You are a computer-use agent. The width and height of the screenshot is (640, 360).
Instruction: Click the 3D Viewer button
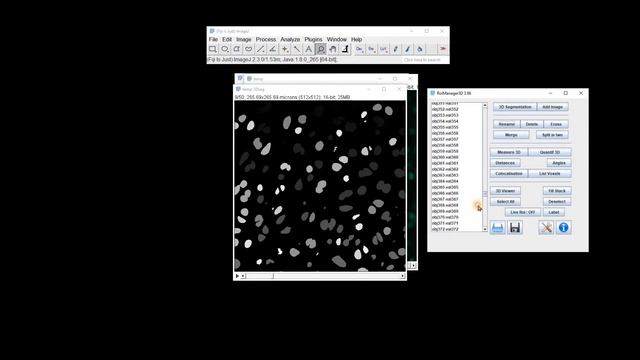505,191
